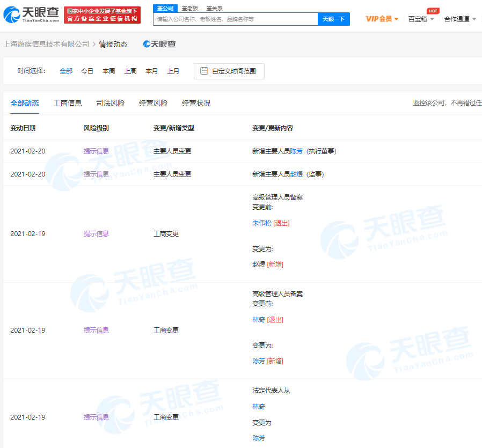482x448 pixels.
Task: Open the 朱伟松 person link
Action: 262,223
